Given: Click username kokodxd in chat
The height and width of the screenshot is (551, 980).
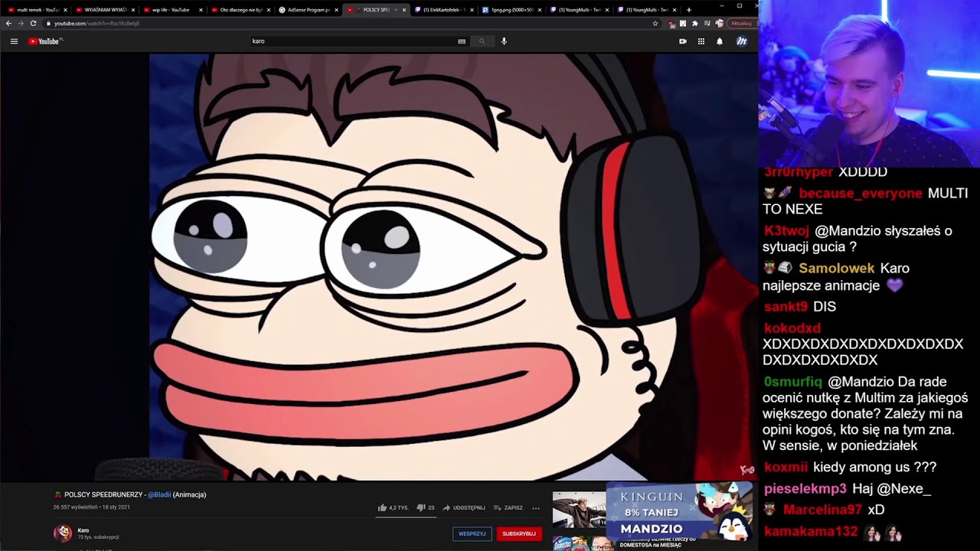Looking at the screenshot, I should (x=792, y=328).
